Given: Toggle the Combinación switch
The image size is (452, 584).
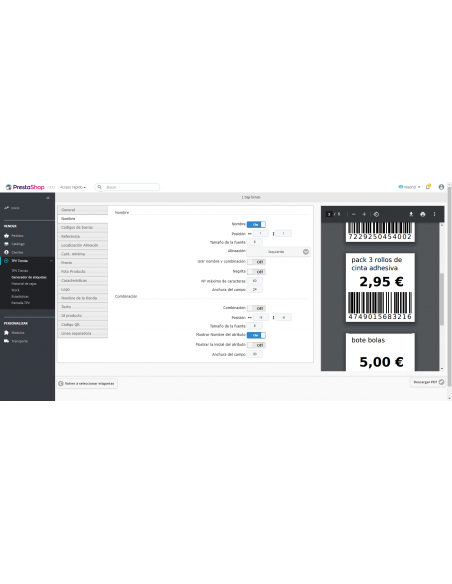Looking at the screenshot, I should pos(256,308).
